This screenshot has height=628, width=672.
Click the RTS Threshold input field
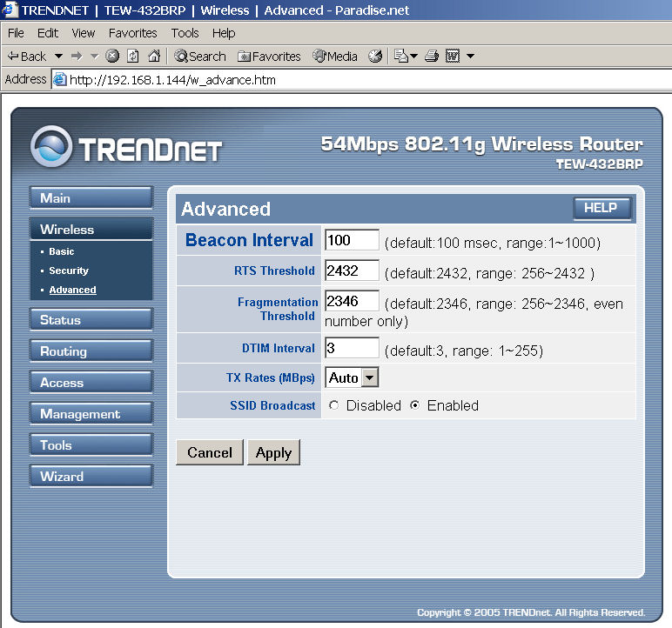coord(352,271)
